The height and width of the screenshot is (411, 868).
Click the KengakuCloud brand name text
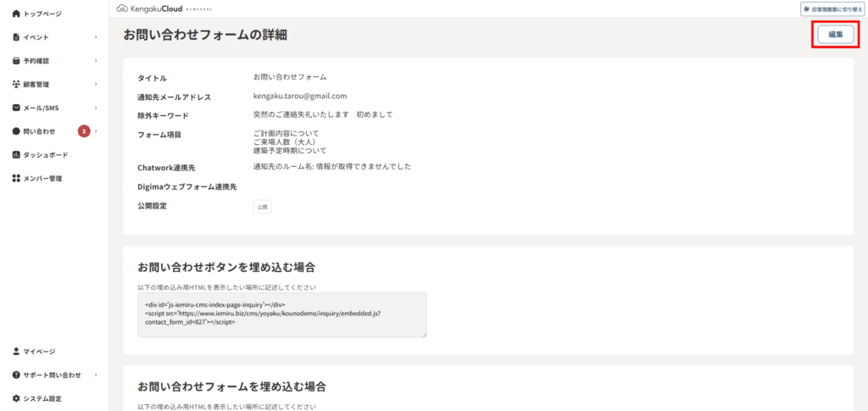pos(156,8)
